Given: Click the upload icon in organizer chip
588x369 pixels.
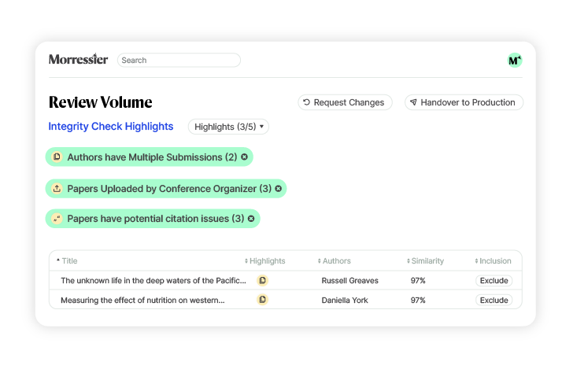Looking at the screenshot, I should click(x=57, y=188).
